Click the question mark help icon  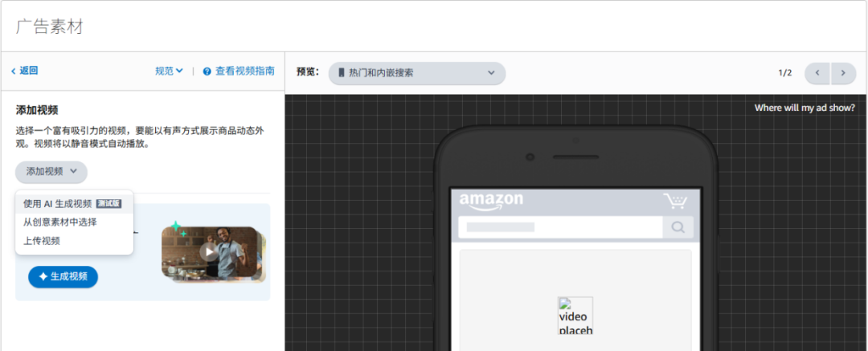[x=207, y=71]
